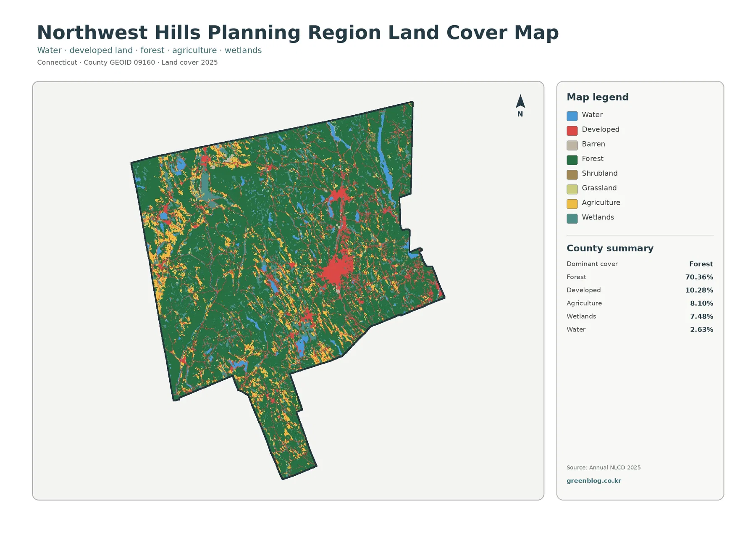Click the Forest legend label

point(593,159)
